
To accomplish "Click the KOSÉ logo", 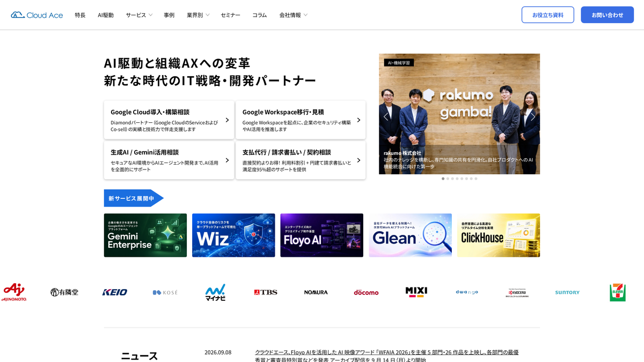I will click(x=165, y=292).
